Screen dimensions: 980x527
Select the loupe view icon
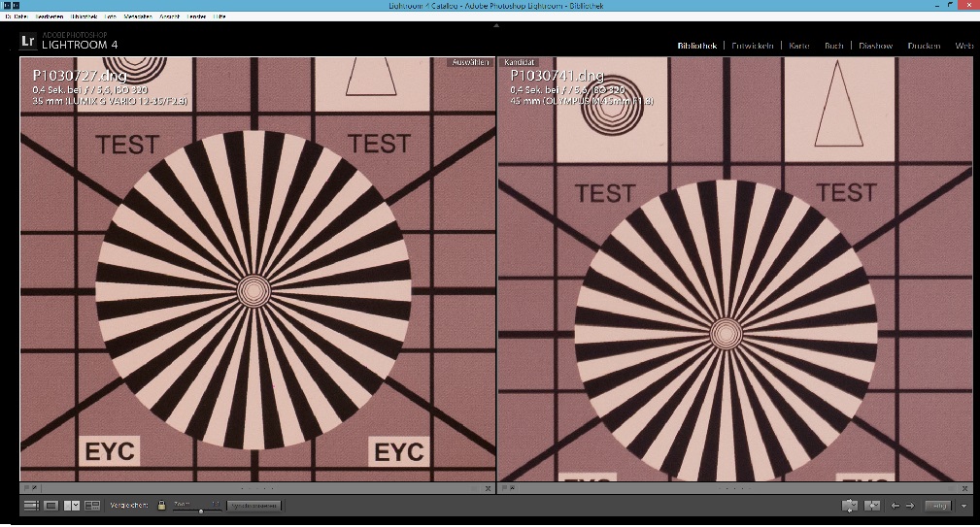(51, 505)
